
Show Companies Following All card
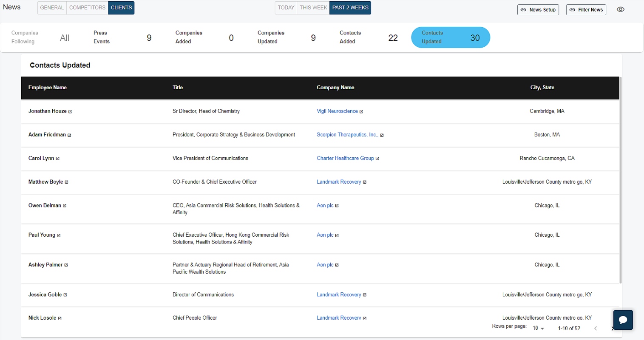(x=40, y=37)
